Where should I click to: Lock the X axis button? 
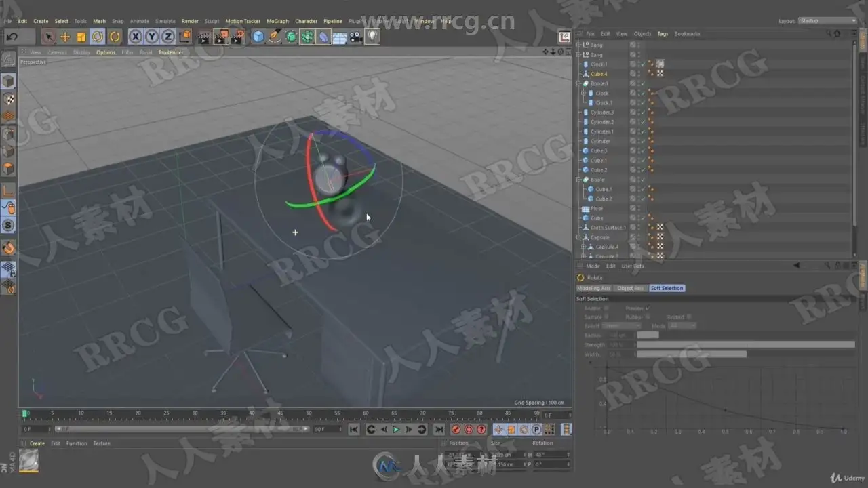point(136,37)
